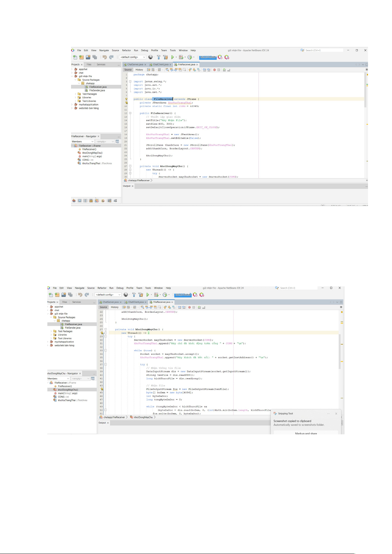392x554 pixels.
Task: Run the project in the upper NetBeans window
Action: point(172,57)
